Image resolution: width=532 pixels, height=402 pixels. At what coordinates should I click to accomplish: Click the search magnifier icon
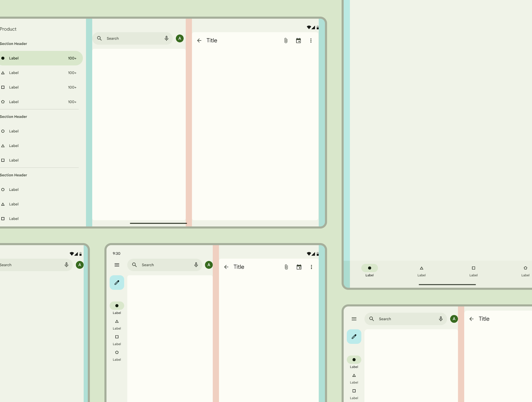coord(99,38)
